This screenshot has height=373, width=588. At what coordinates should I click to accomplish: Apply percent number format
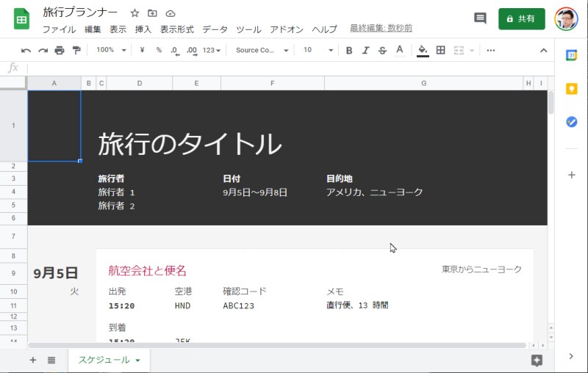159,50
